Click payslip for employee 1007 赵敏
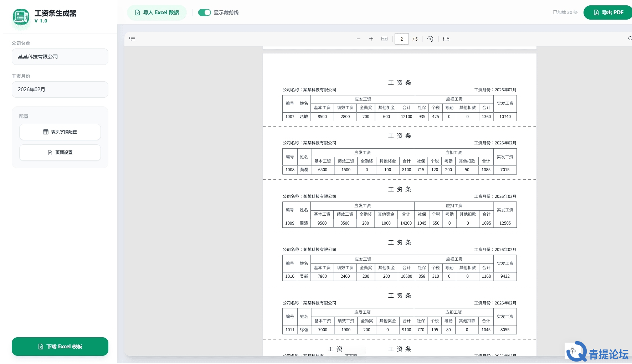Viewport: 632px width, 364px height. coord(399,117)
